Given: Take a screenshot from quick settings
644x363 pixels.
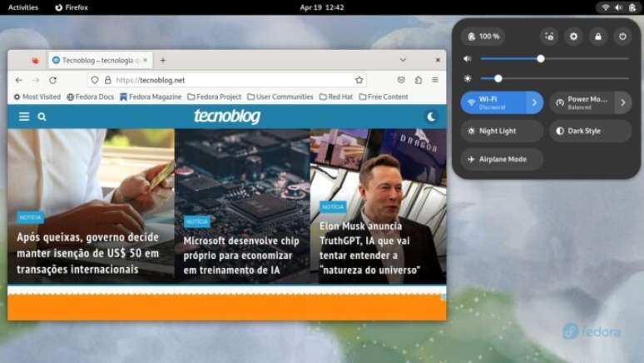Looking at the screenshot, I should tap(549, 37).
